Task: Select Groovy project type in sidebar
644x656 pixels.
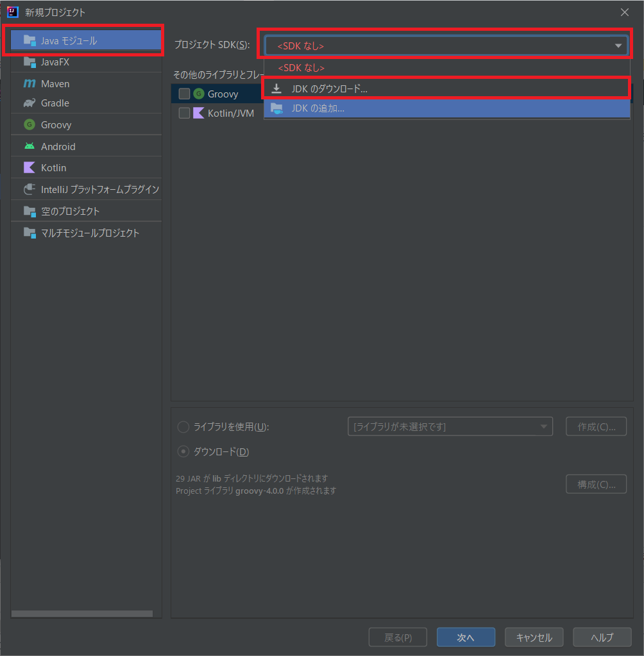Action: pyautogui.click(x=86, y=124)
